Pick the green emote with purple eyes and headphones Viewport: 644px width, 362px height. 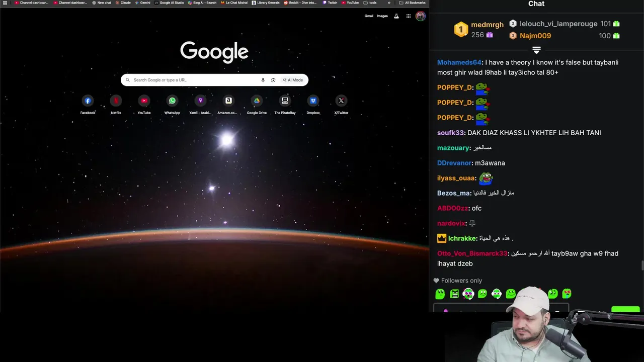click(468, 294)
